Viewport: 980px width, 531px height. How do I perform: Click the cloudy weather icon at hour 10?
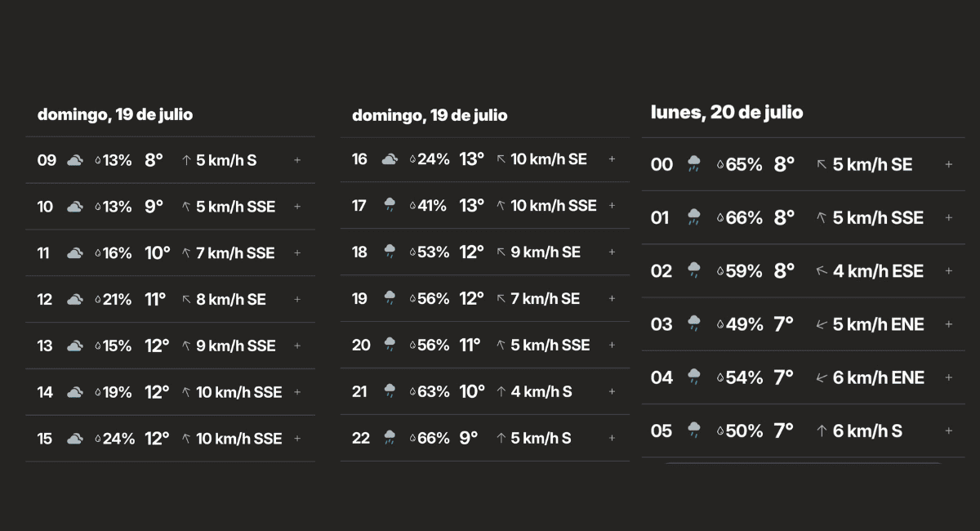75,207
